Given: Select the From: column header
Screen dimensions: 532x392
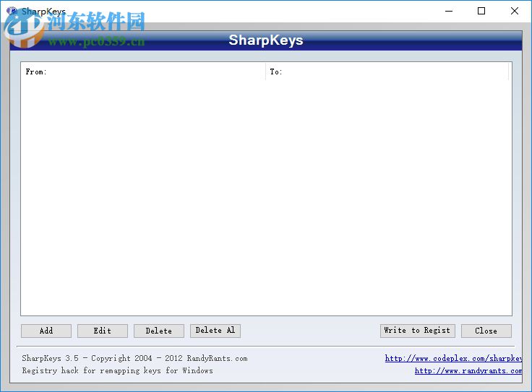Looking at the screenshot, I should (x=143, y=71).
